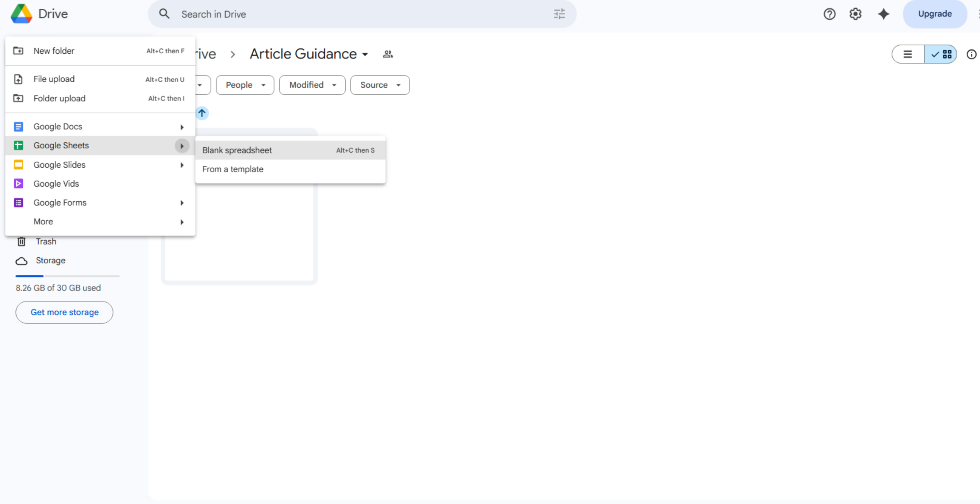Image resolution: width=980 pixels, height=504 pixels.
Task: Select File upload menu item
Action: 101,79
